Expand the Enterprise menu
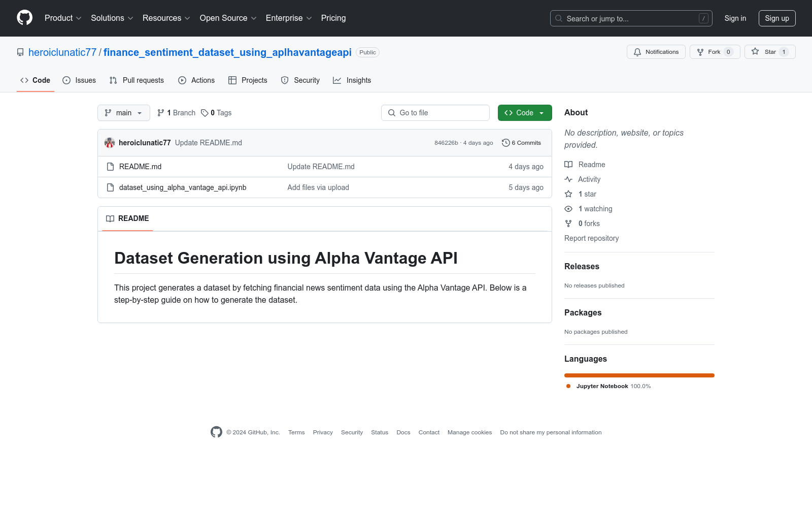The height and width of the screenshot is (508, 812). point(289,18)
